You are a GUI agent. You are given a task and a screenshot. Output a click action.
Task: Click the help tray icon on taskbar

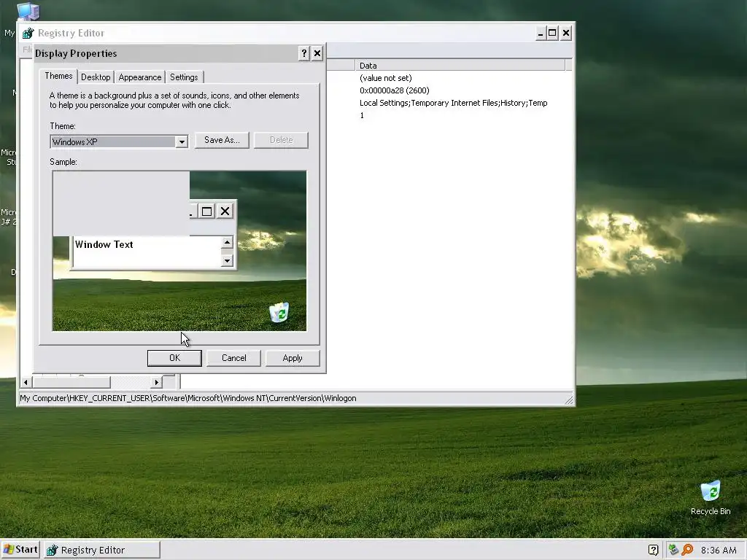[x=653, y=550]
